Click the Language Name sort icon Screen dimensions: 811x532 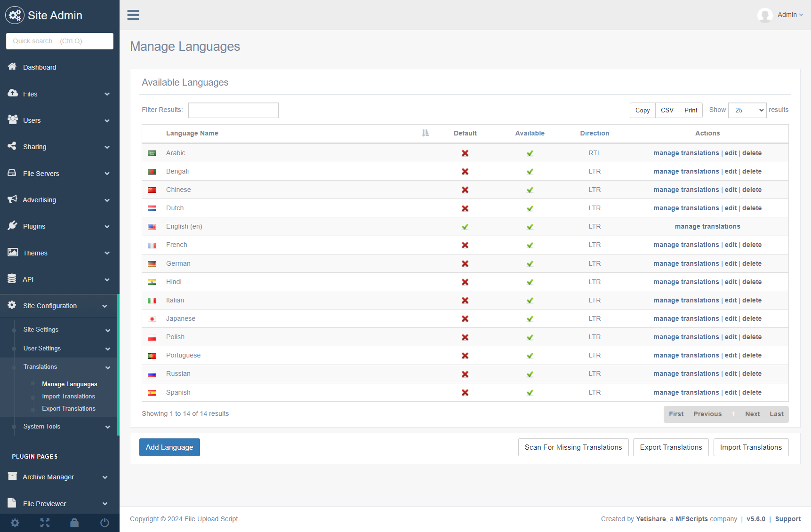425,133
